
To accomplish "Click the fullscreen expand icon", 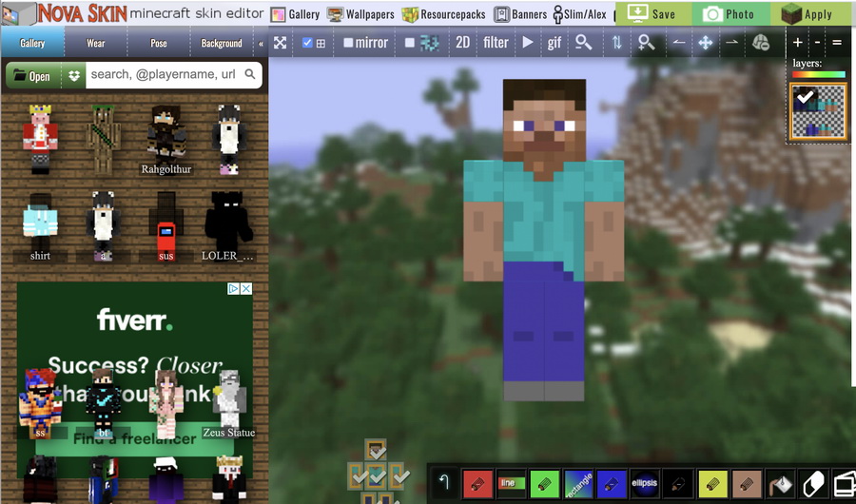I will pos(281,43).
